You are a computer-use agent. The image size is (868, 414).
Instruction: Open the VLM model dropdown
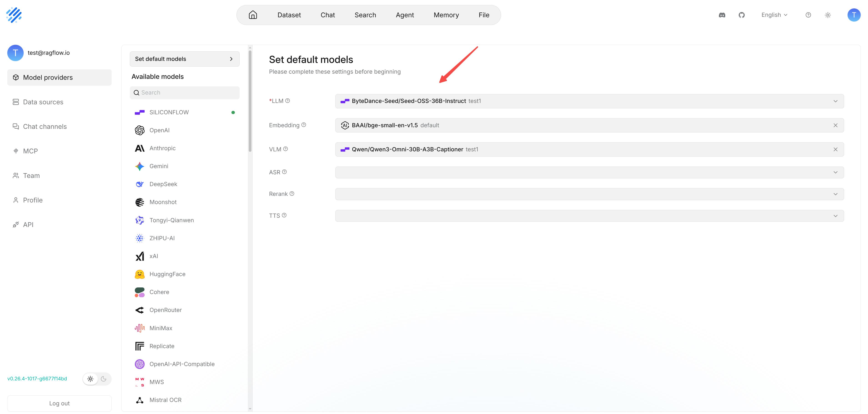[589, 149]
